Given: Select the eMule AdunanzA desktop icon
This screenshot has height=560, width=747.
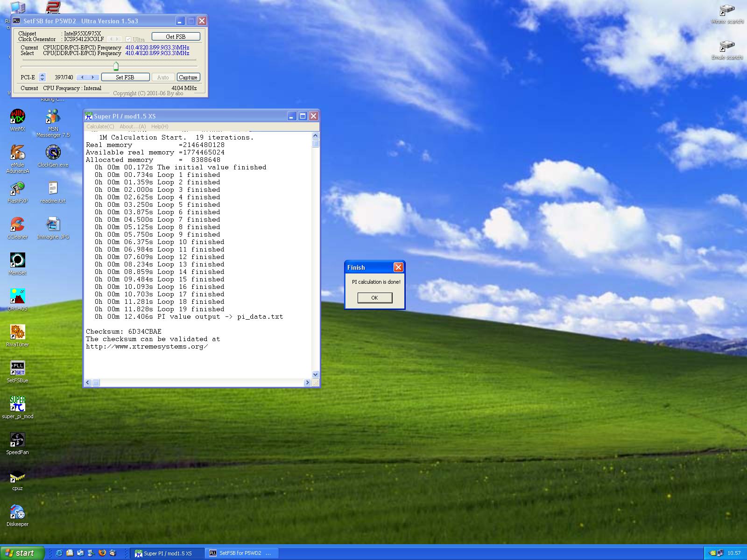Looking at the screenshot, I should click(x=18, y=159).
